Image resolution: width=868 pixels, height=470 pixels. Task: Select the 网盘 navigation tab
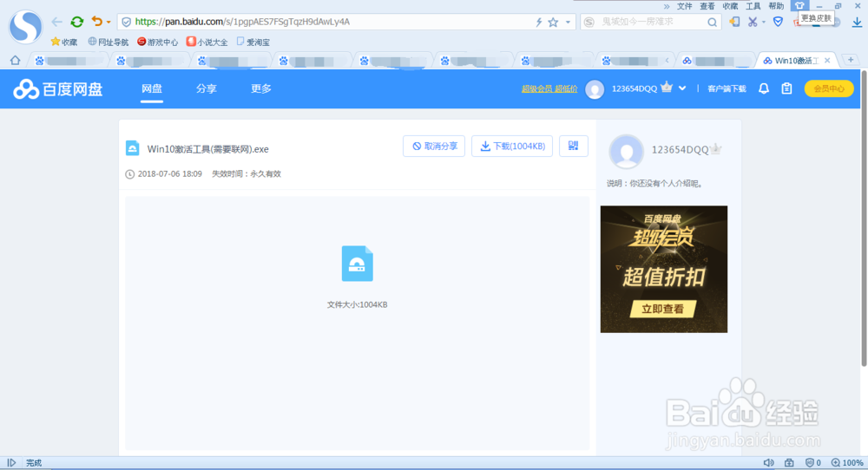[152, 88]
